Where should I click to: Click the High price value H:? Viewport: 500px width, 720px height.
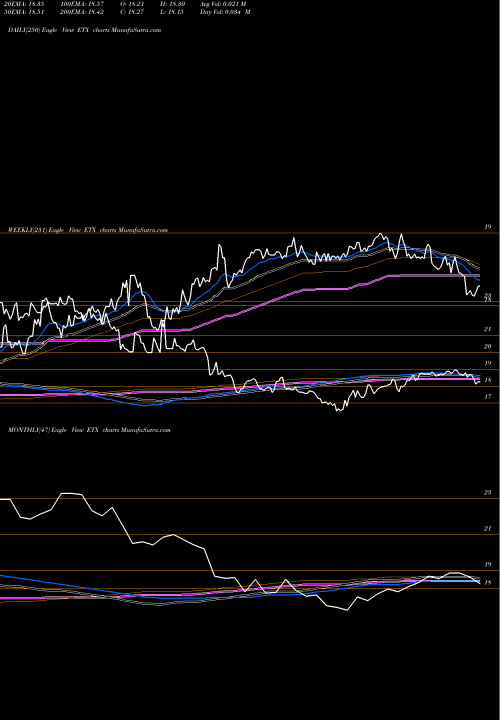[x=173, y=4]
